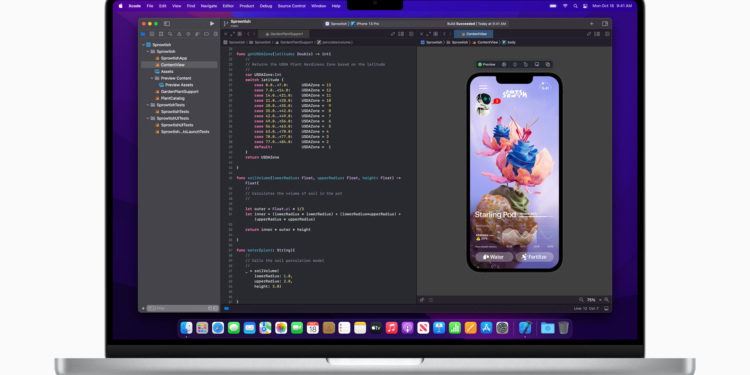750x375 pixels.
Task: Click percolate(volume:) breadcrumb in jump bar
Action: [x=334, y=42]
